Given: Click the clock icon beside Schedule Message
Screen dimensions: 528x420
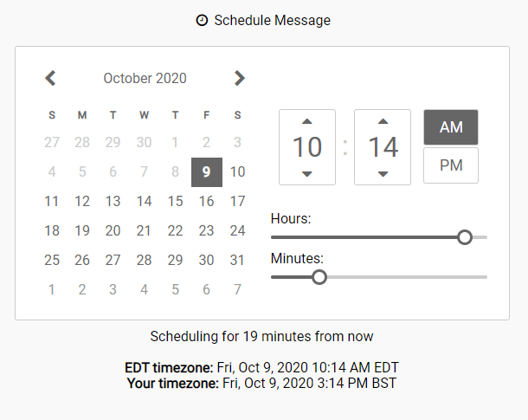Looking at the screenshot, I should (202, 20).
